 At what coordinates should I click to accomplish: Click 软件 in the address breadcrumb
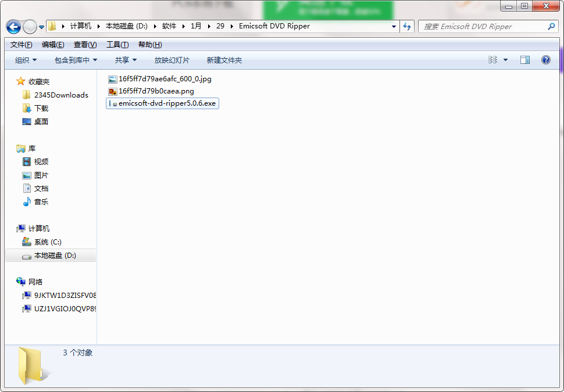point(169,26)
